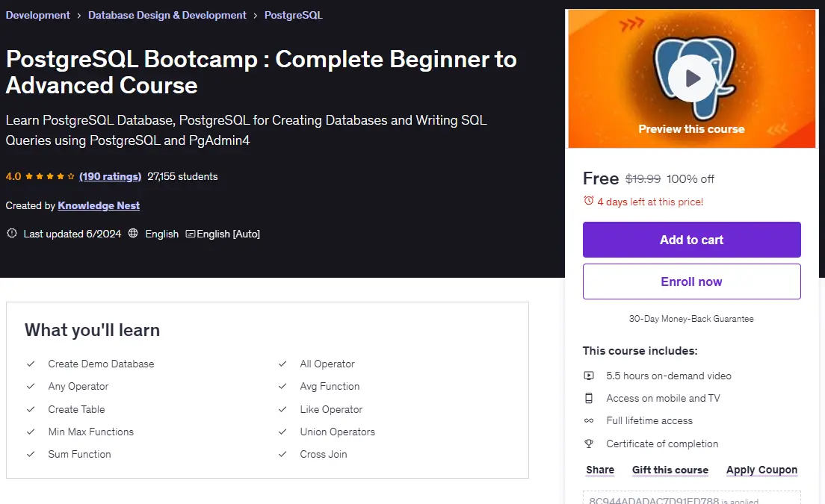Screen dimensions: 825x504
Task: Click Apply Coupon
Action: click(x=761, y=470)
